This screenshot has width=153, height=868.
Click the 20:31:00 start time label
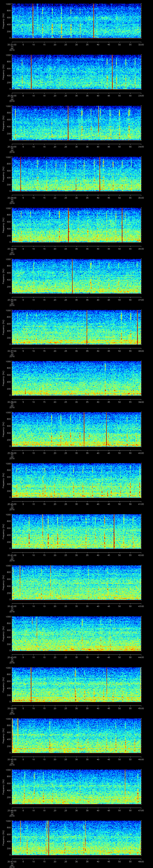pos(12,44)
